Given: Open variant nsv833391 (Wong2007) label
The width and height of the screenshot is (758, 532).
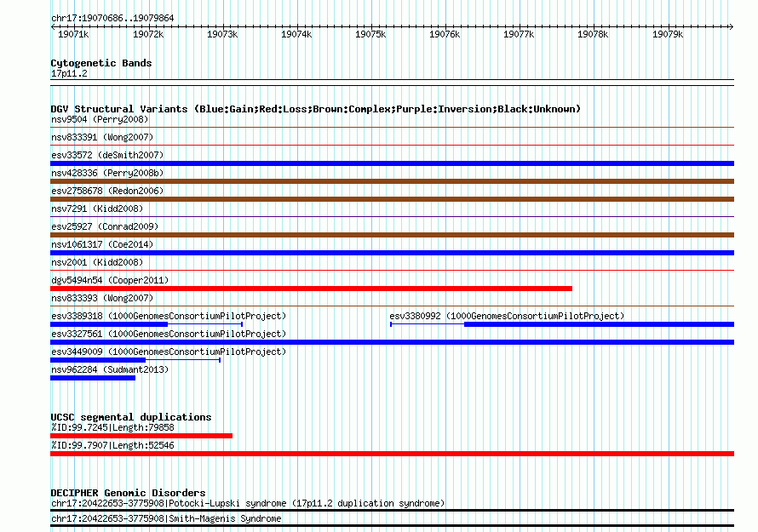Looking at the screenshot, I should [x=102, y=137].
